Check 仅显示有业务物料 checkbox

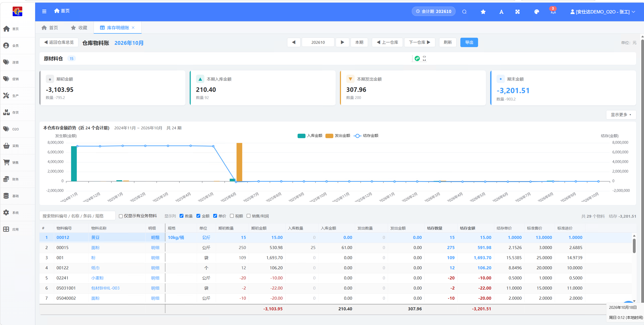121,216
